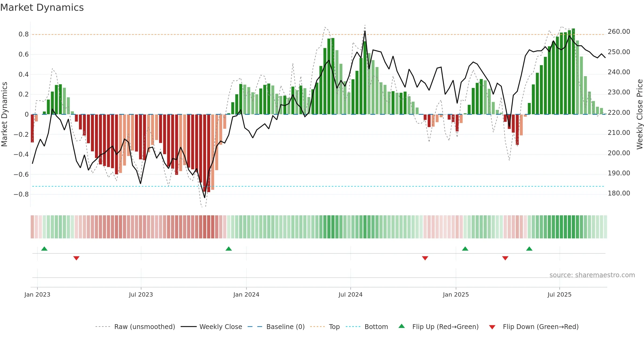Click the red Flip Down triangle in the legend
This screenshot has height=362, width=644.
pos(492,327)
